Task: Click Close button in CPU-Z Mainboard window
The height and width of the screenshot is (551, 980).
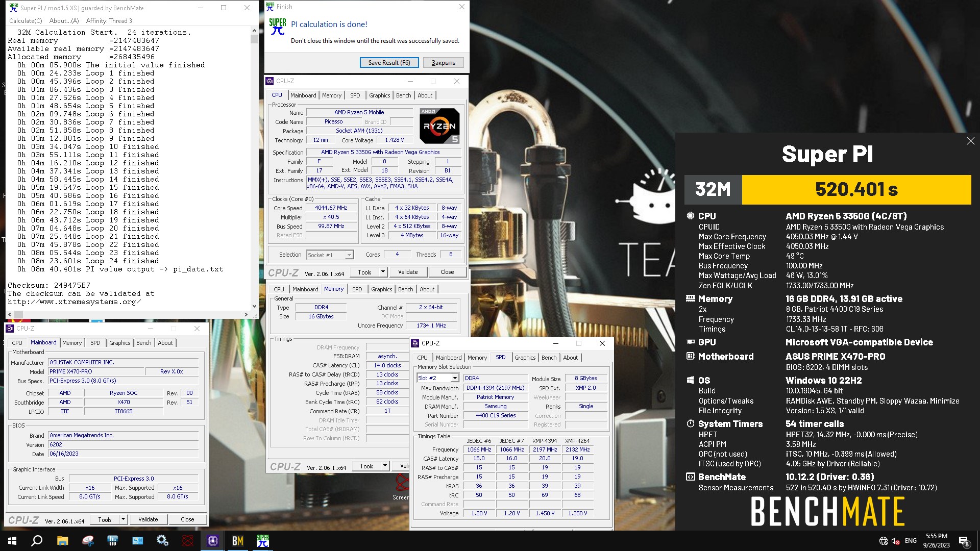Action: pyautogui.click(x=187, y=519)
